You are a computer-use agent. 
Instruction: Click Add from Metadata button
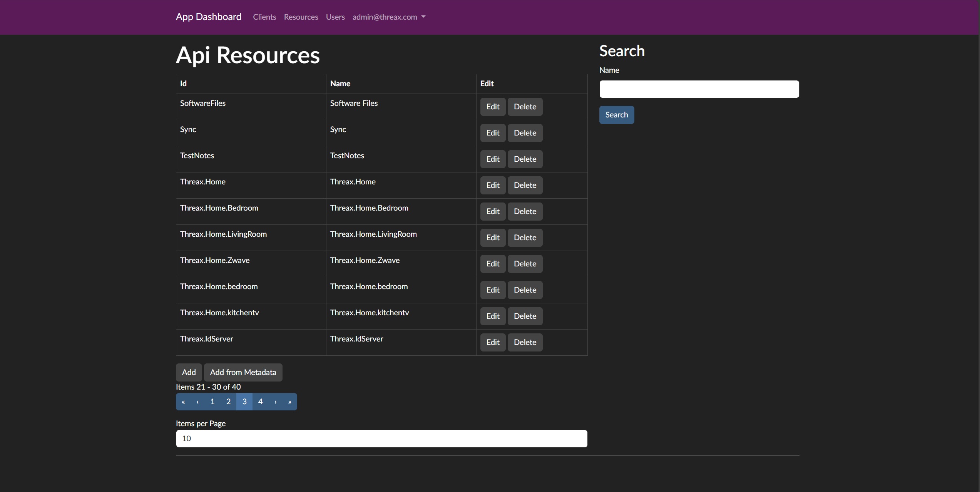tap(243, 372)
